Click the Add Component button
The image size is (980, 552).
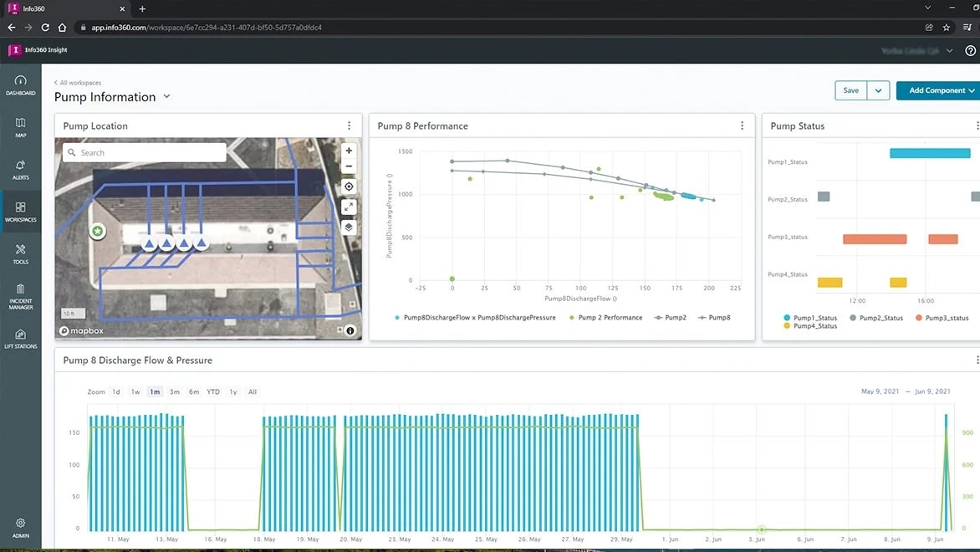point(937,89)
